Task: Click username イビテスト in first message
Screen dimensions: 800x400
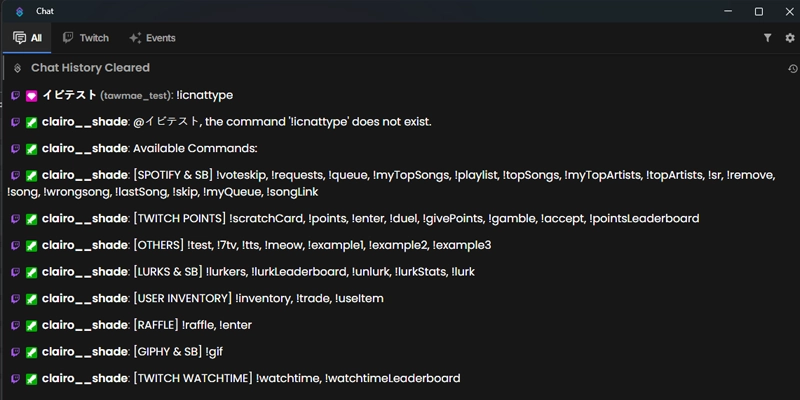Action: click(x=69, y=95)
